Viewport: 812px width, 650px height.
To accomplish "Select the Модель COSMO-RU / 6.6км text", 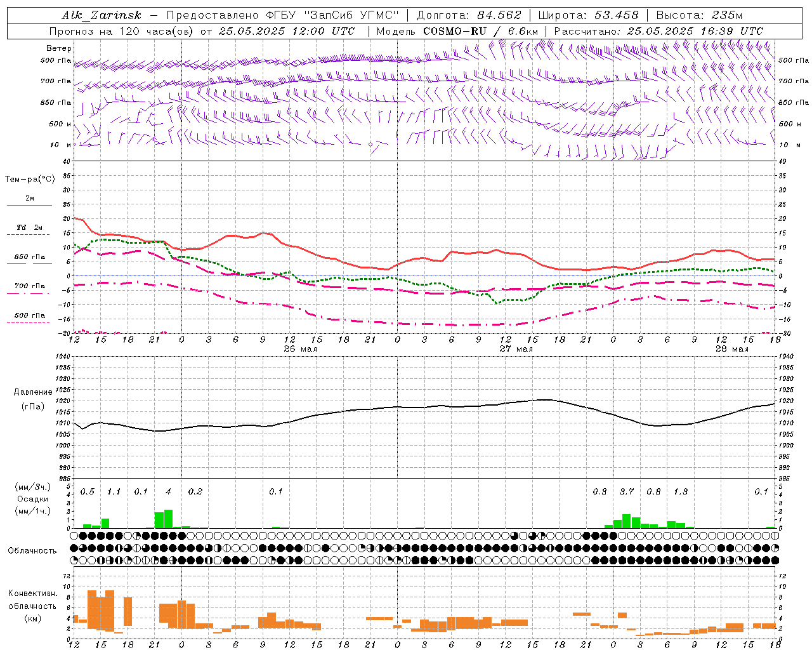I will coord(457,31).
